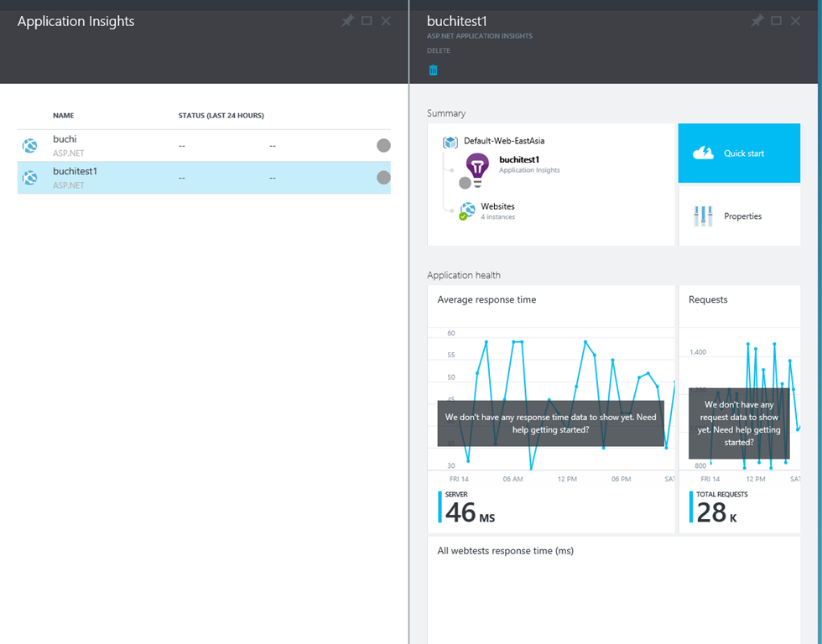Click the Properties sliders icon
The height and width of the screenshot is (644, 822).
[703, 216]
